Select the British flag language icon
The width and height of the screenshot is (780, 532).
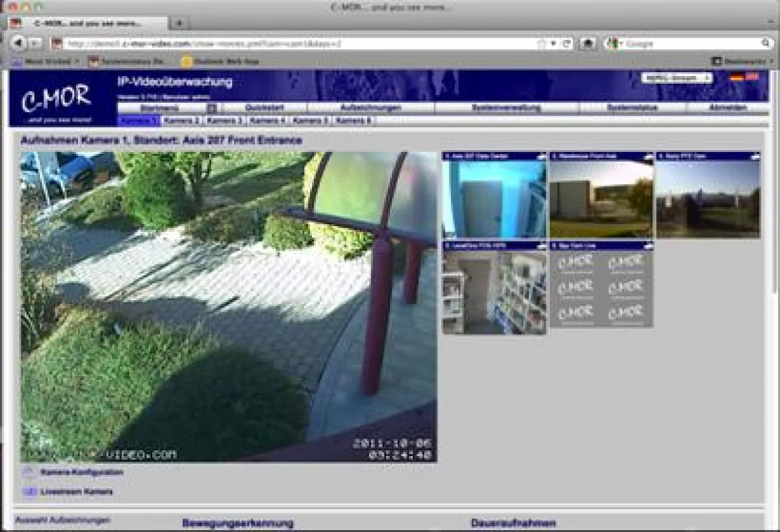tap(752, 76)
